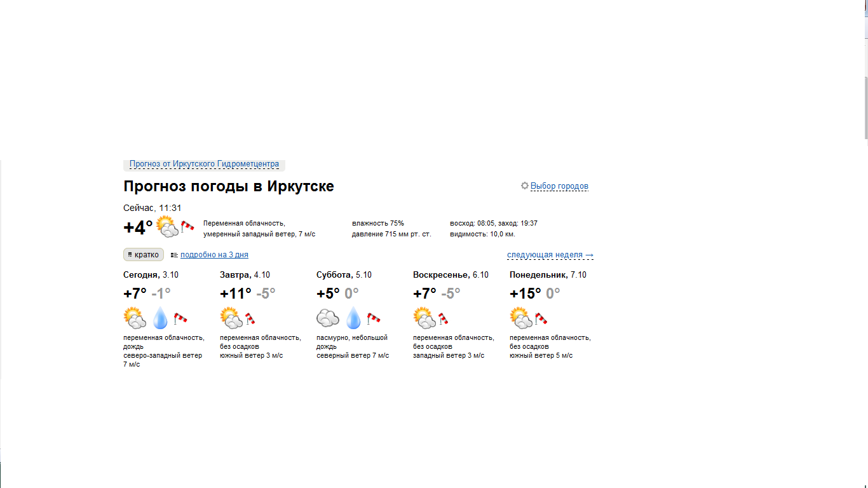Click Воскресенье partly cloudy icon

pyautogui.click(x=424, y=318)
